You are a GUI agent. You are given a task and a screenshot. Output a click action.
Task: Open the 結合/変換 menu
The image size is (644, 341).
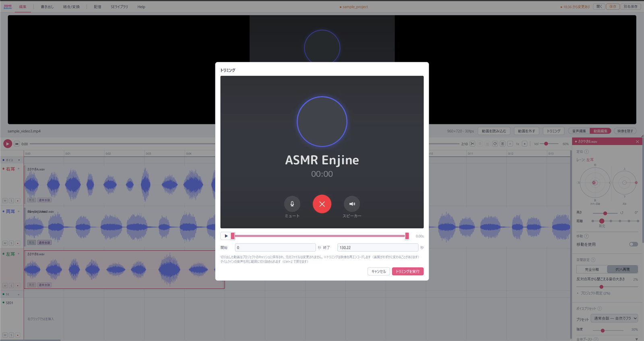tap(71, 7)
